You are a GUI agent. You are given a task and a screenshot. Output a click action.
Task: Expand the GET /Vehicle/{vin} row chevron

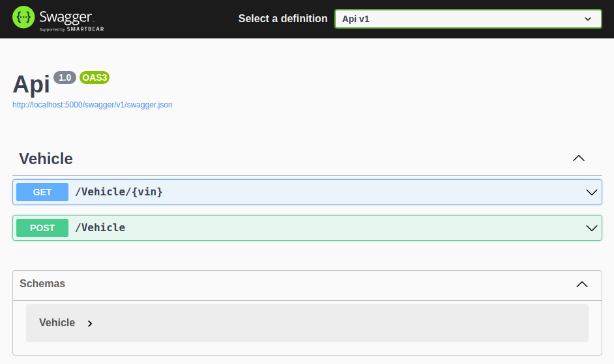[x=591, y=192]
